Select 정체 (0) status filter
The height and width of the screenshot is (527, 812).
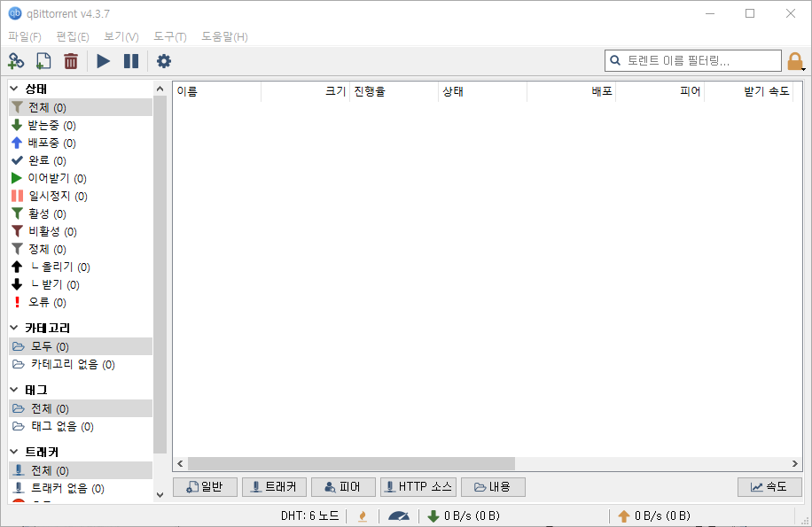(81, 249)
